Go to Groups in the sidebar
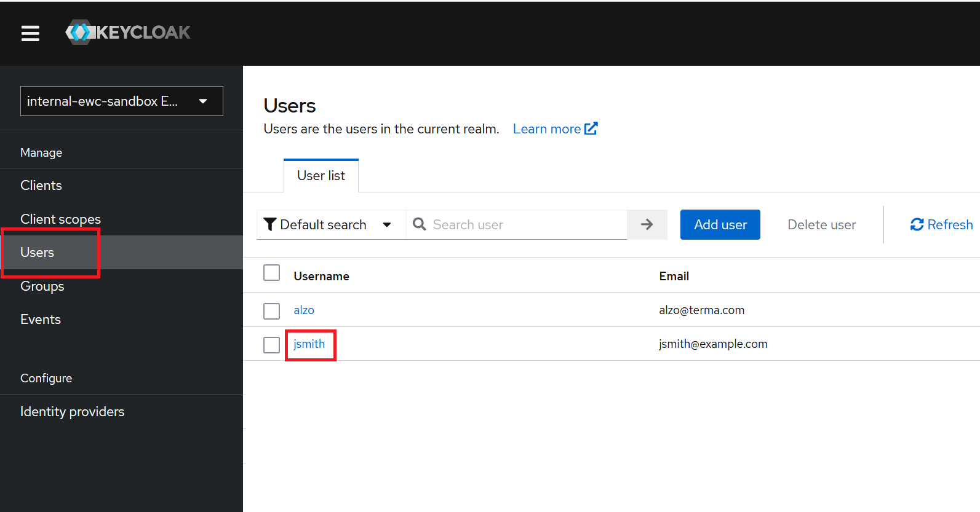The height and width of the screenshot is (512, 980). pyautogui.click(x=121, y=286)
